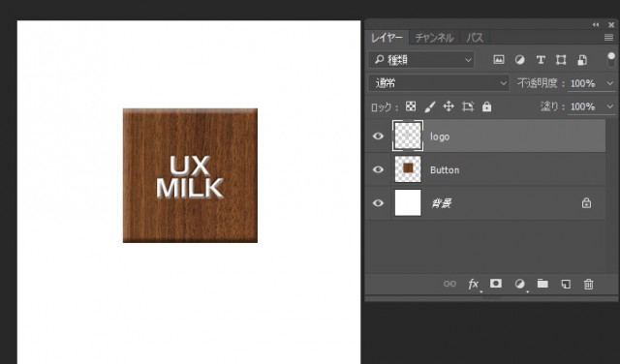Toggle visibility of the 背景 layer

[x=378, y=203]
